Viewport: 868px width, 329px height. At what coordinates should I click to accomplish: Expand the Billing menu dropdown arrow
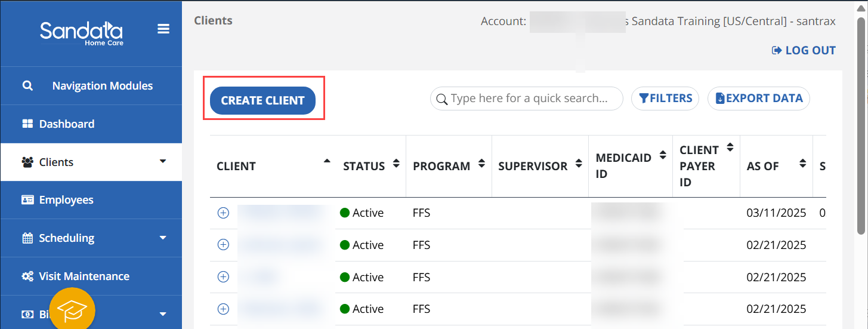163,314
